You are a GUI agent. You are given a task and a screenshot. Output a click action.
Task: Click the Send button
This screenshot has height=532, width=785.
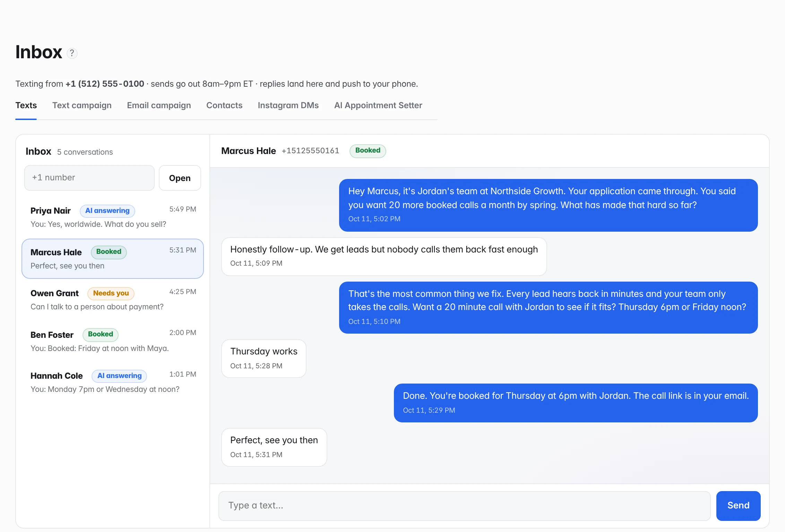pos(739,506)
